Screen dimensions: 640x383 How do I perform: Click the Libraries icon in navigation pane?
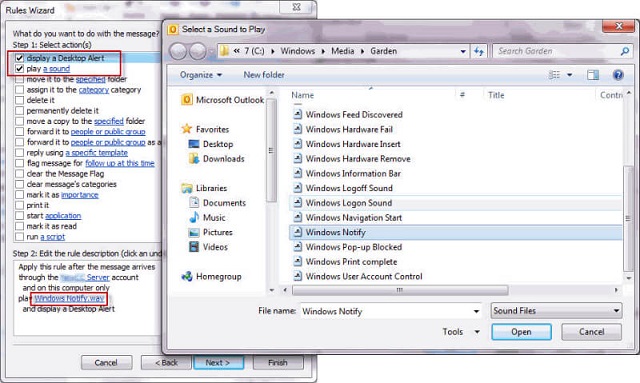187,188
